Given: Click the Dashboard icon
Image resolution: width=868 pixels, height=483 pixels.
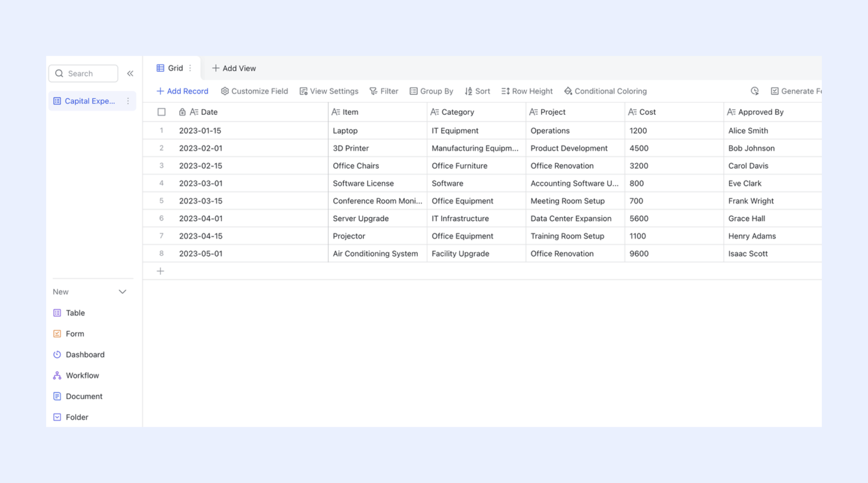Looking at the screenshot, I should [x=57, y=354].
